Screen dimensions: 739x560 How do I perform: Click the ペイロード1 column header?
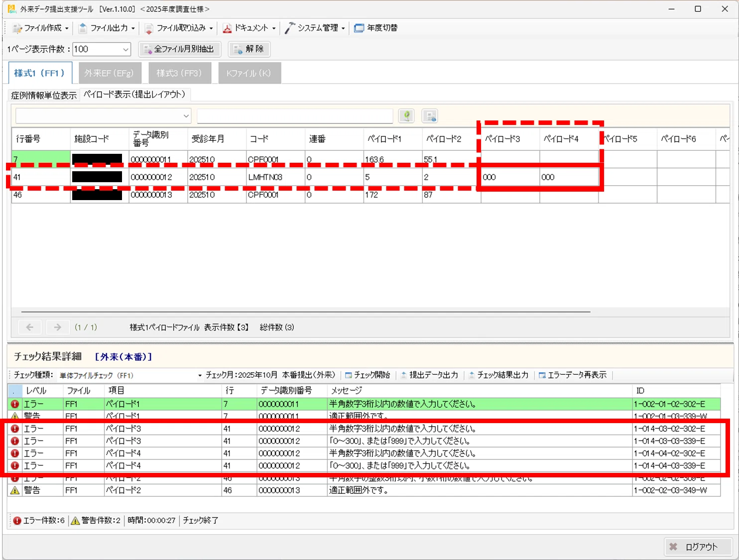click(393, 139)
